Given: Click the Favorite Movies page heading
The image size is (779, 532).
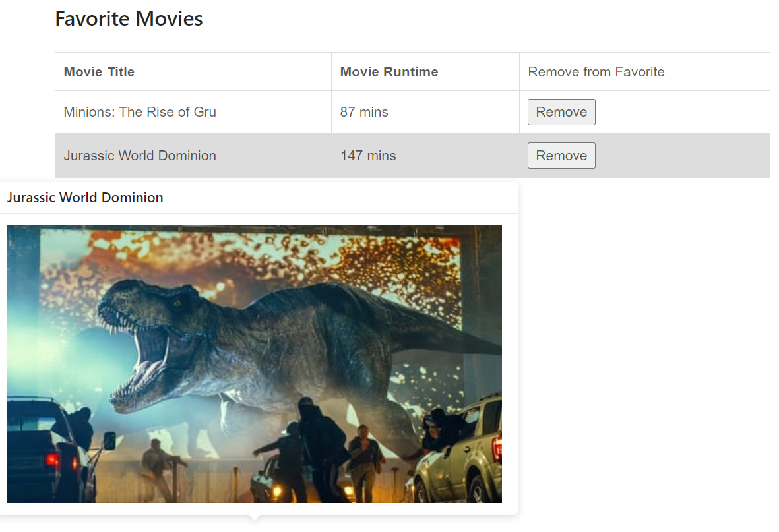Looking at the screenshot, I should pyautogui.click(x=129, y=19).
